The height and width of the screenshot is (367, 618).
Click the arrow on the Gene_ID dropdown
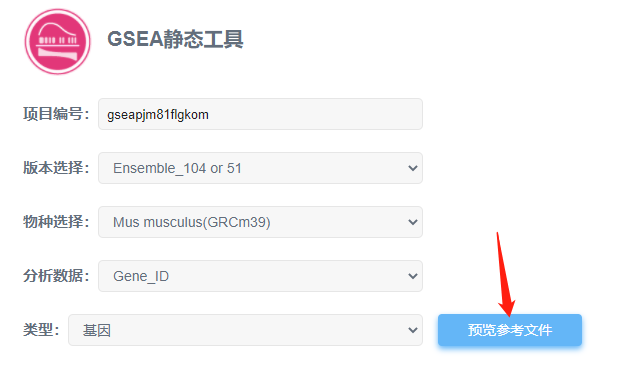click(x=413, y=276)
